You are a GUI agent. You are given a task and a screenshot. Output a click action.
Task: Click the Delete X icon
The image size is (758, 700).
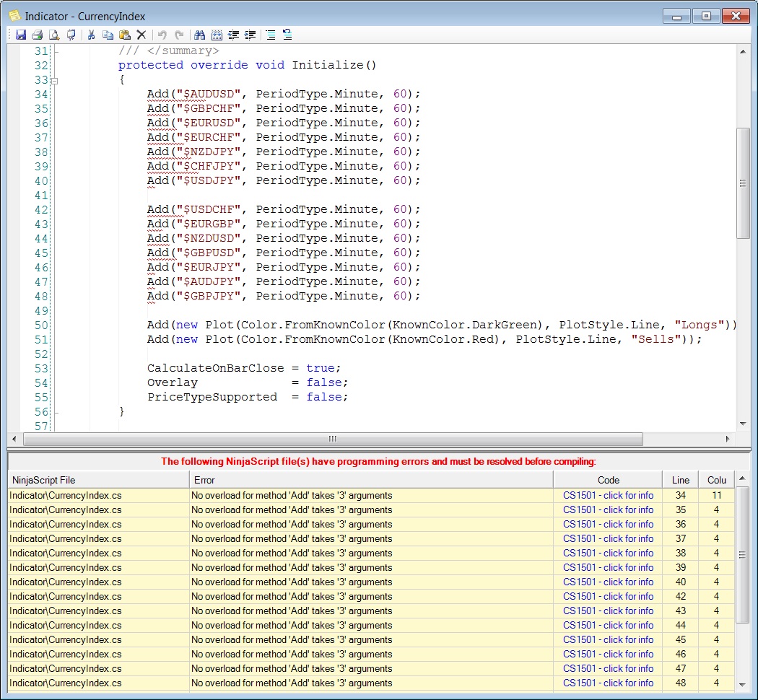click(x=141, y=35)
